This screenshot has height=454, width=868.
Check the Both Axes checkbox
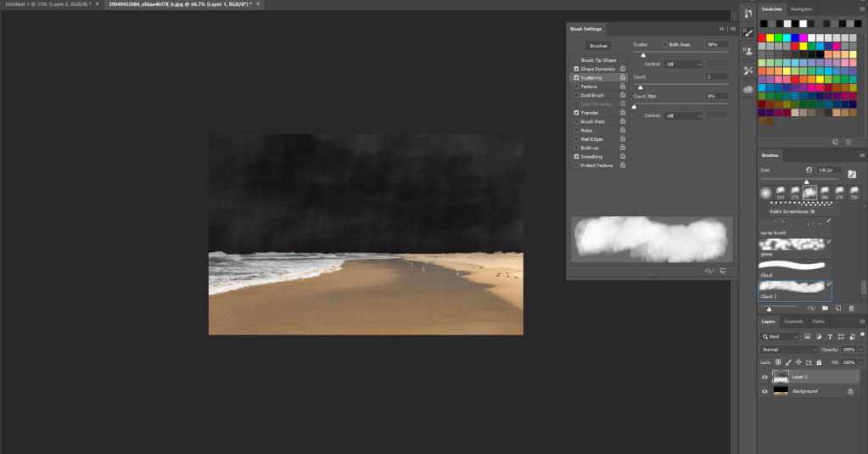[x=665, y=44]
